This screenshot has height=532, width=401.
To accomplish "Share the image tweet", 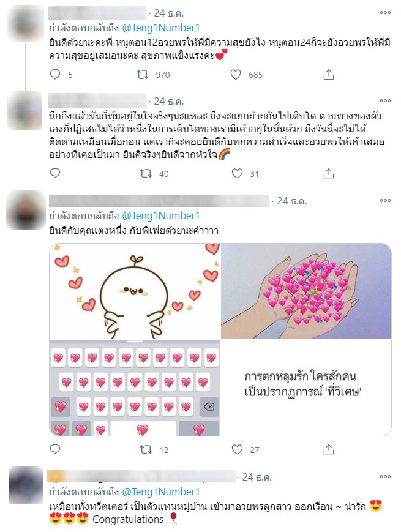I will (328, 449).
